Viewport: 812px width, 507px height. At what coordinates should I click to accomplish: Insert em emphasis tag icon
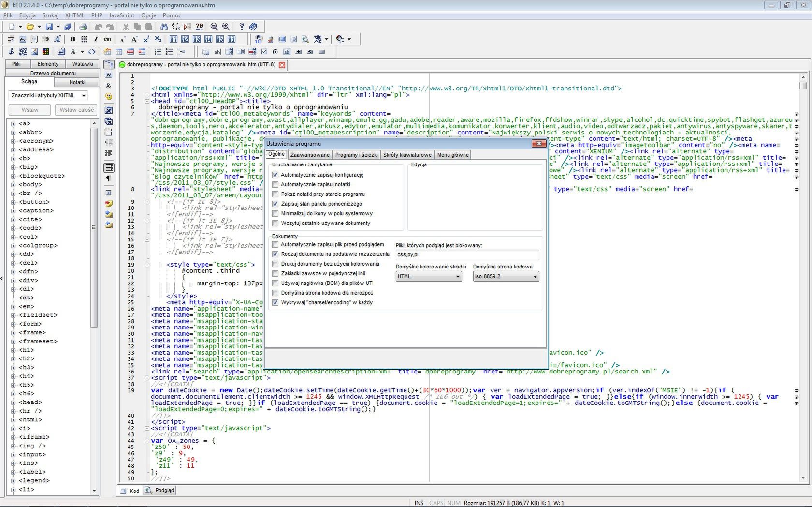click(x=107, y=39)
